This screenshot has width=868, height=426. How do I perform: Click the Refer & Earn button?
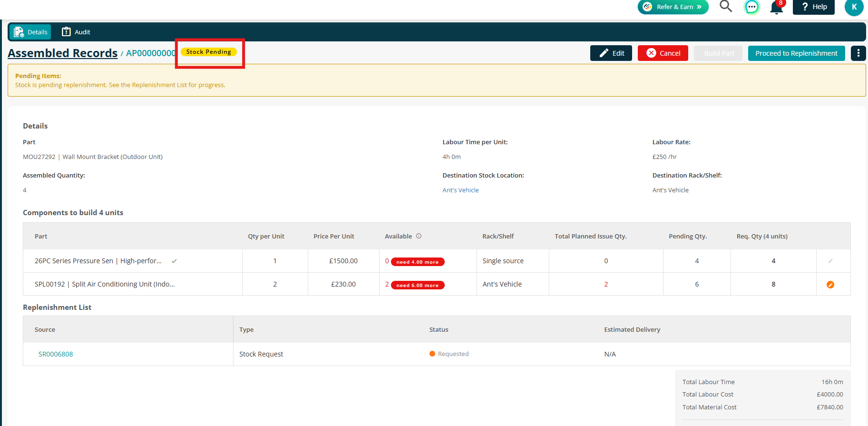pos(673,7)
